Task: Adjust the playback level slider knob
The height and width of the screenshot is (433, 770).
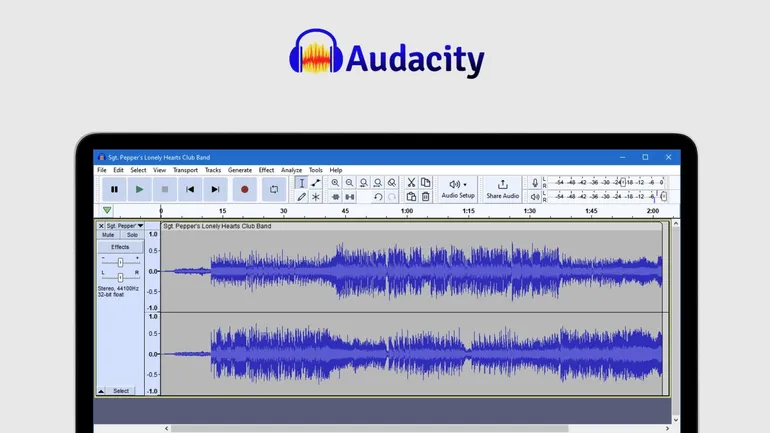Action: pyautogui.click(x=663, y=197)
